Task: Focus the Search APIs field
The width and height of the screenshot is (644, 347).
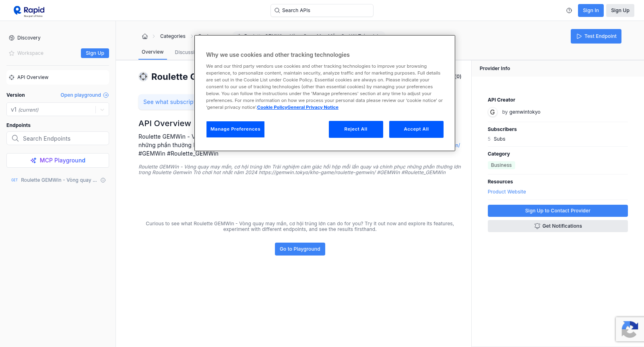Action: 322,10
